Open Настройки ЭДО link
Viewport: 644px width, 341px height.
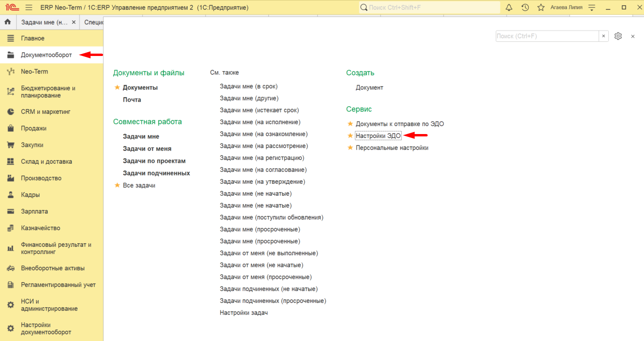point(378,135)
